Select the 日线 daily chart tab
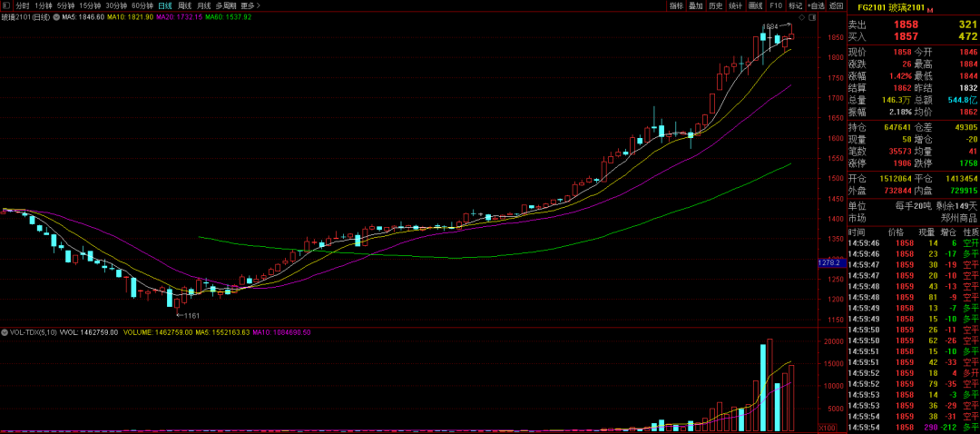Viewport: 980px width, 434px height. [x=165, y=5]
